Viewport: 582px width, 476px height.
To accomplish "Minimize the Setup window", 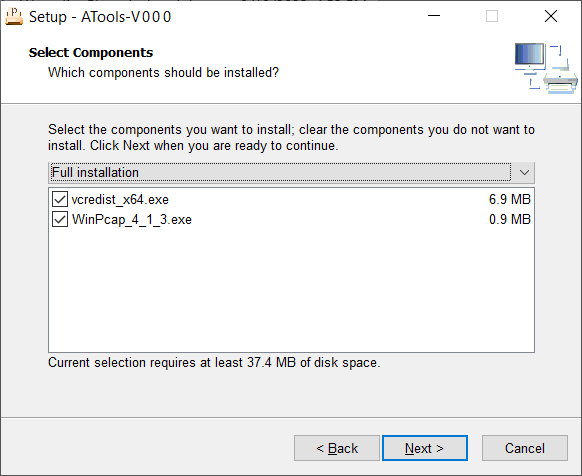I will (x=434, y=16).
